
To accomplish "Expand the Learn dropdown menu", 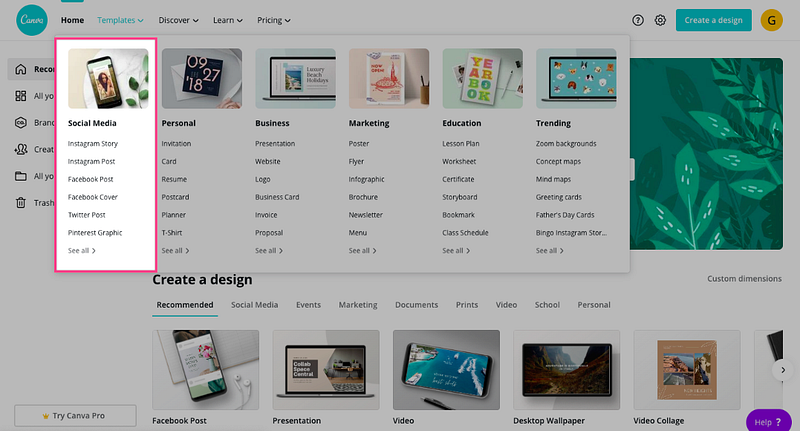I will (x=228, y=20).
